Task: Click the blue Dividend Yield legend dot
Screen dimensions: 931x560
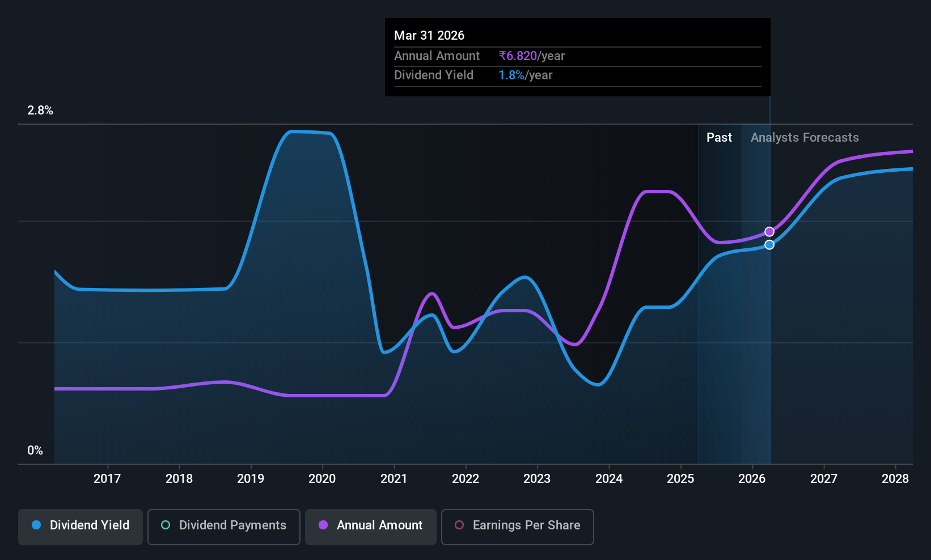Action: pyautogui.click(x=36, y=525)
